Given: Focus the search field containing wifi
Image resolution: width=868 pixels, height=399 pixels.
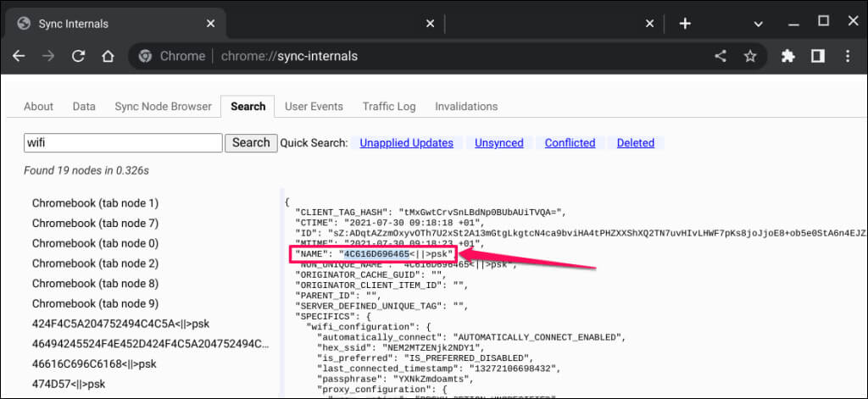Looking at the screenshot, I should [123, 143].
